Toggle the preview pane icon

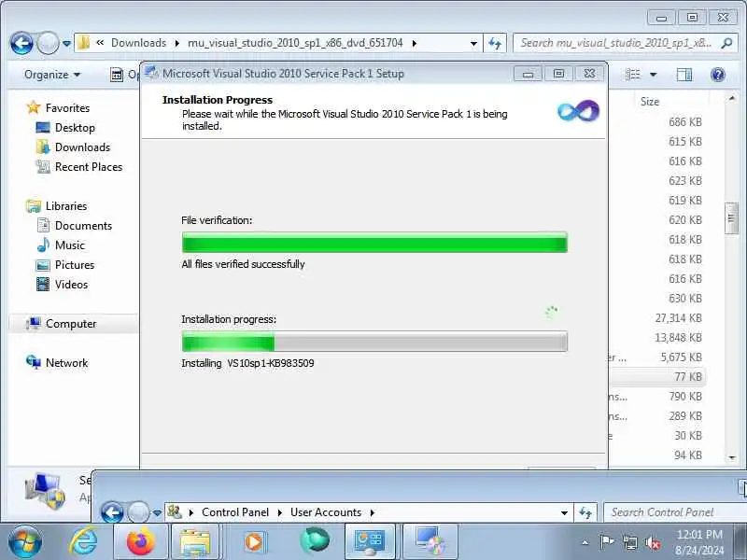[x=684, y=75]
